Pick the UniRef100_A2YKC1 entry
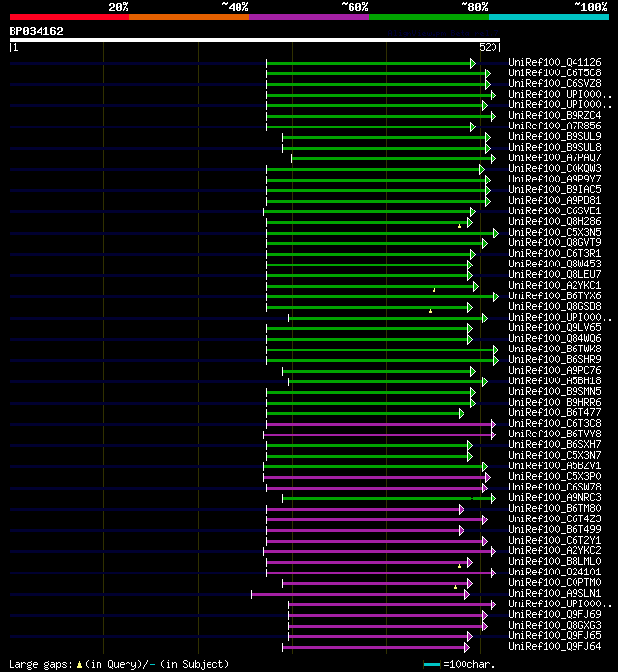This screenshot has height=672, width=618. click(x=554, y=286)
